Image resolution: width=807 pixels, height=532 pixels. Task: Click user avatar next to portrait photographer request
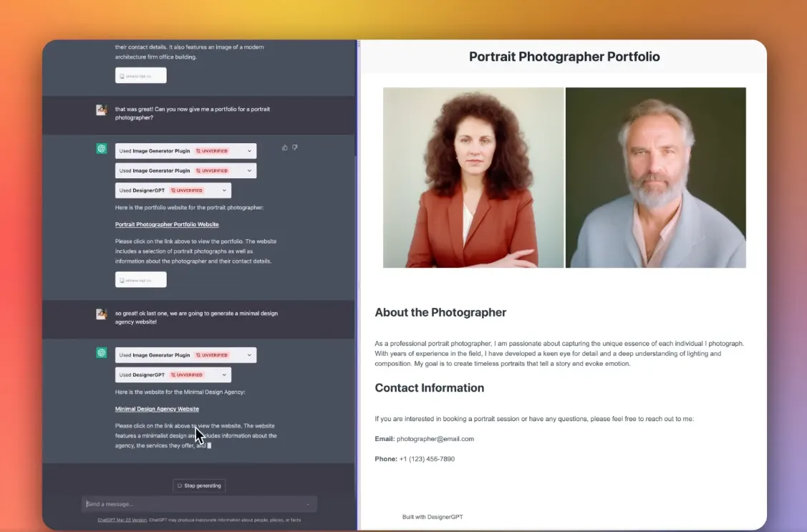point(102,110)
